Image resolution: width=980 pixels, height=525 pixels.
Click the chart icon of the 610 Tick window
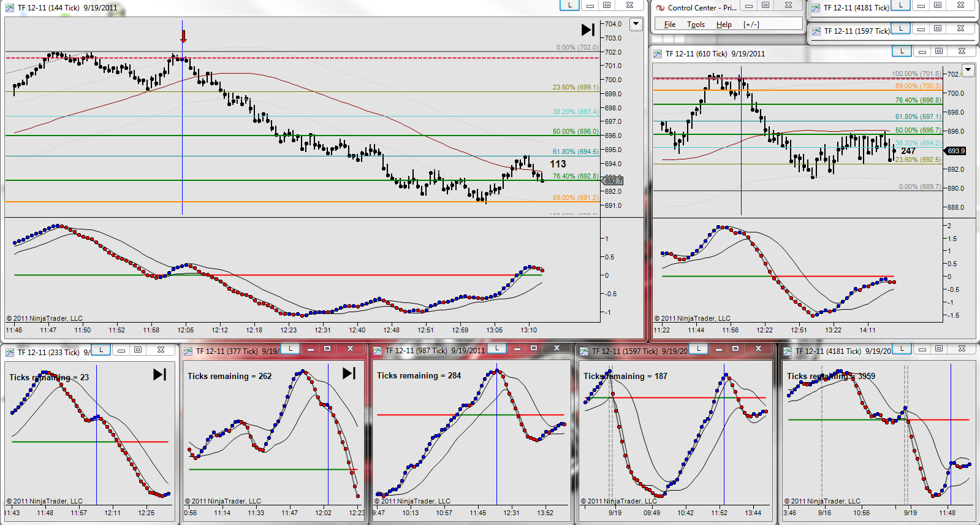(658, 54)
